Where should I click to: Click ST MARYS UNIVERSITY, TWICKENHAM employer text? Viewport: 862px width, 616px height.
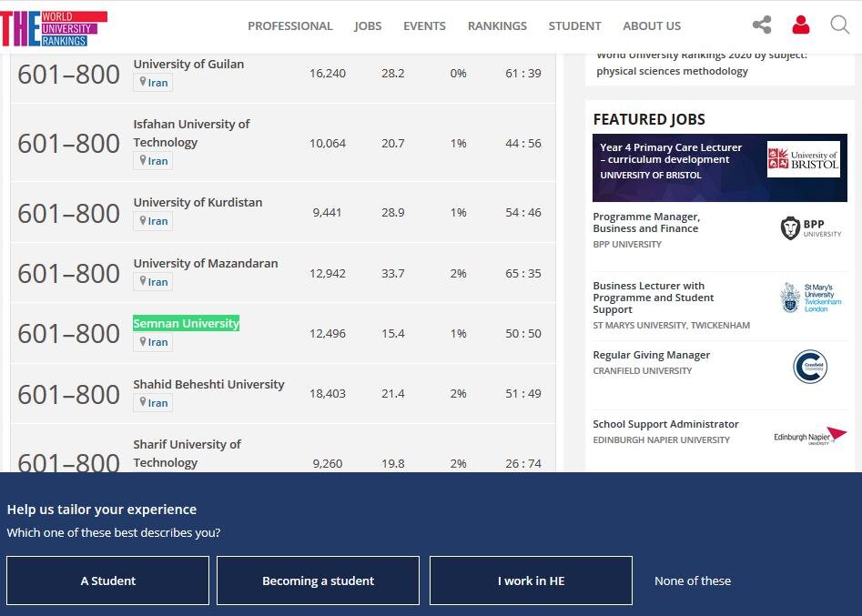(x=671, y=326)
